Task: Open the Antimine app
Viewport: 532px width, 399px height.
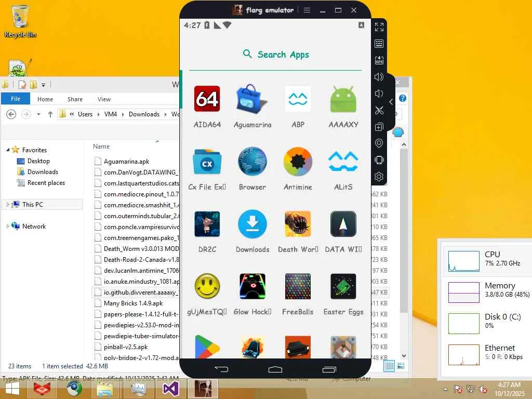Action: 298,162
